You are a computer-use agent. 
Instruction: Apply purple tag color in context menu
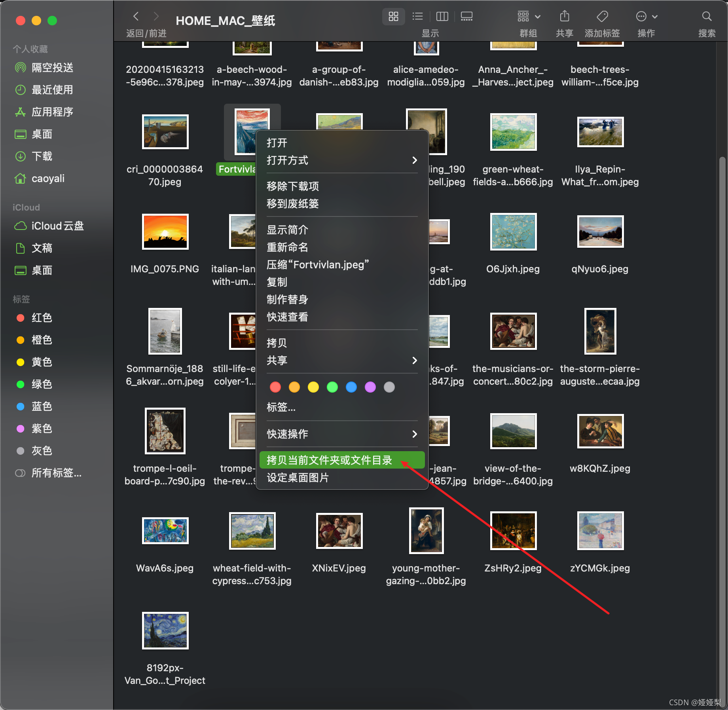pos(370,387)
